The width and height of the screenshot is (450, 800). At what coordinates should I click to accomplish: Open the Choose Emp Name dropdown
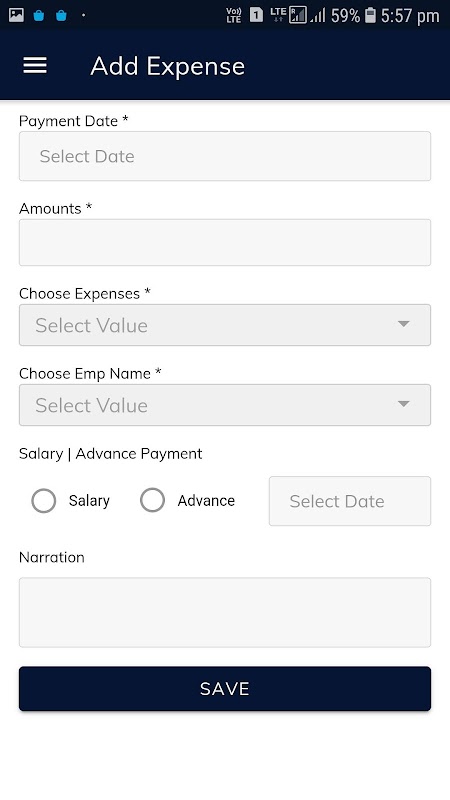(x=225, y=405)
